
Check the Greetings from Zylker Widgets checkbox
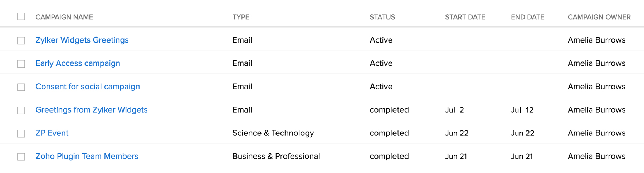[21, 110]
